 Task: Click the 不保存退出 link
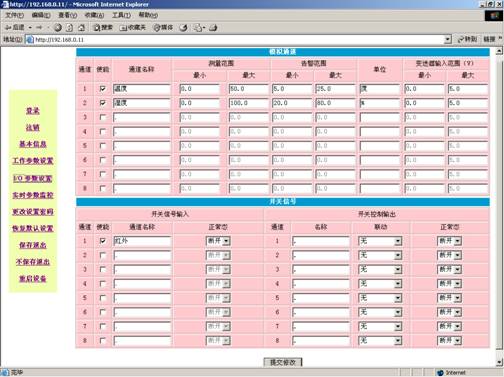(x=33, y=262)
